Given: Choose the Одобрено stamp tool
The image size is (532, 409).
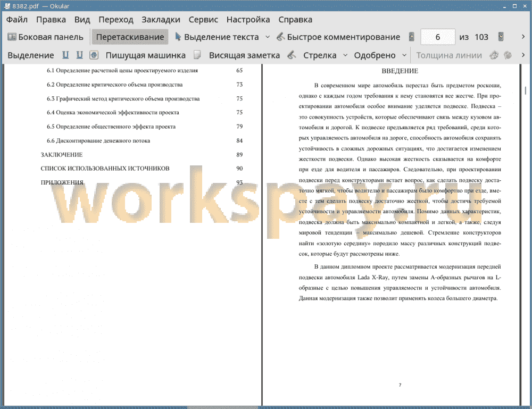Looking at the screenshot, I should pyautogui.click(x=375, y=55).
